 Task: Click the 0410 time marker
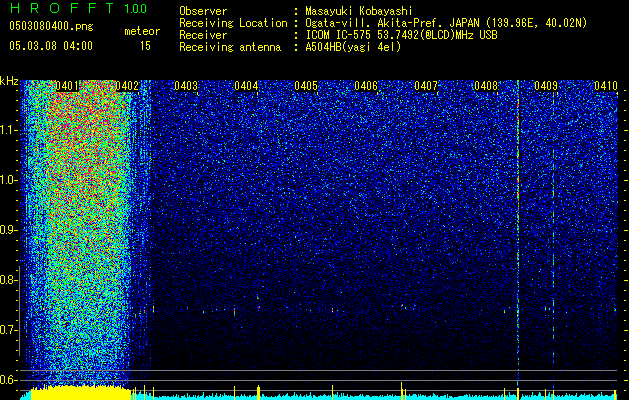click(x=606, y=86)
